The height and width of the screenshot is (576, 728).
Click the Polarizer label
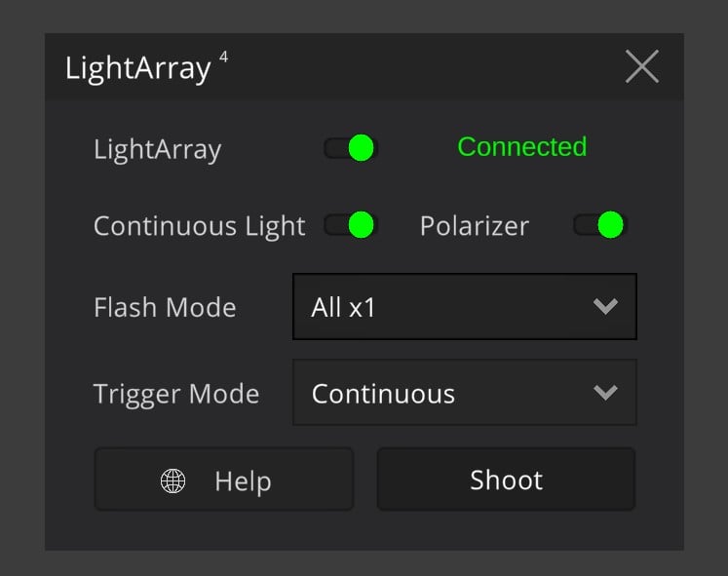(475, 226)
